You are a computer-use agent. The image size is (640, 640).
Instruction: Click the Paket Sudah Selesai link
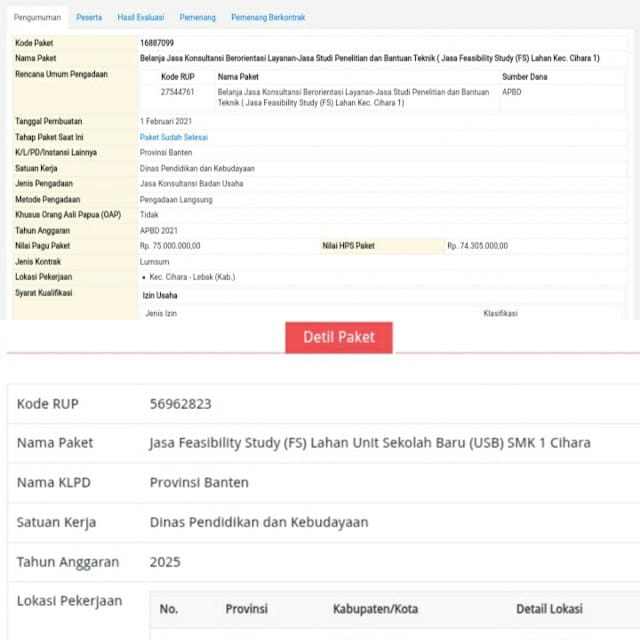click(x=174, y=137)
